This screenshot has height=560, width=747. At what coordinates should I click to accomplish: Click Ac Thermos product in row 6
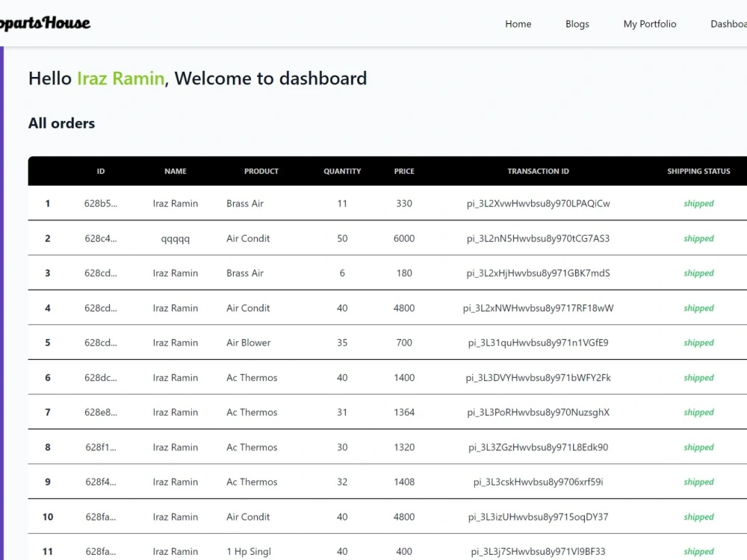point(252,378)
